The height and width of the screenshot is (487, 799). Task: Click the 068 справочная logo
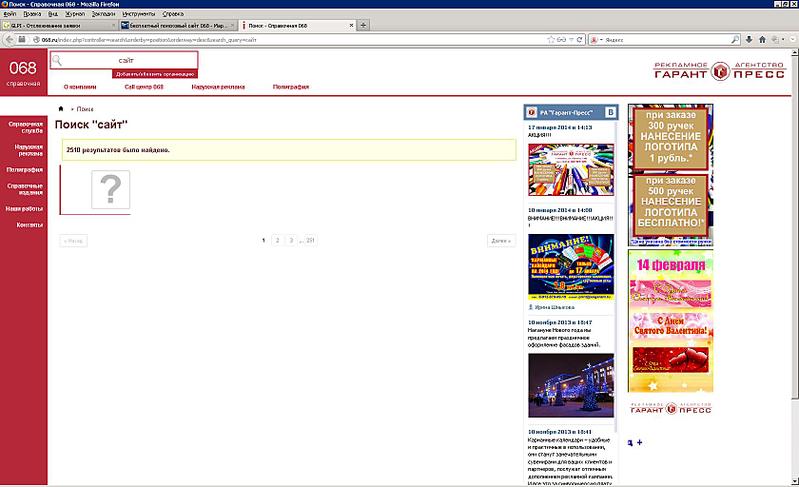[23, 71]
